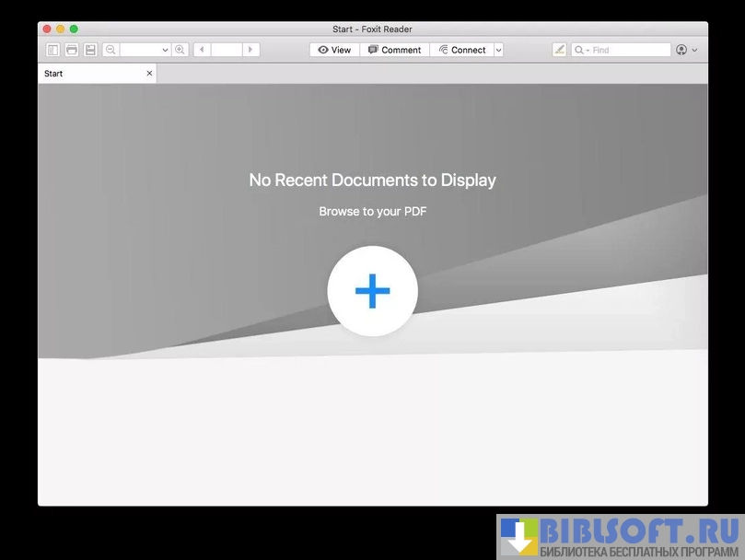This screenshot has height=560, width=745.
Task: Open search options magnifier in Find box
Action: 580,50
